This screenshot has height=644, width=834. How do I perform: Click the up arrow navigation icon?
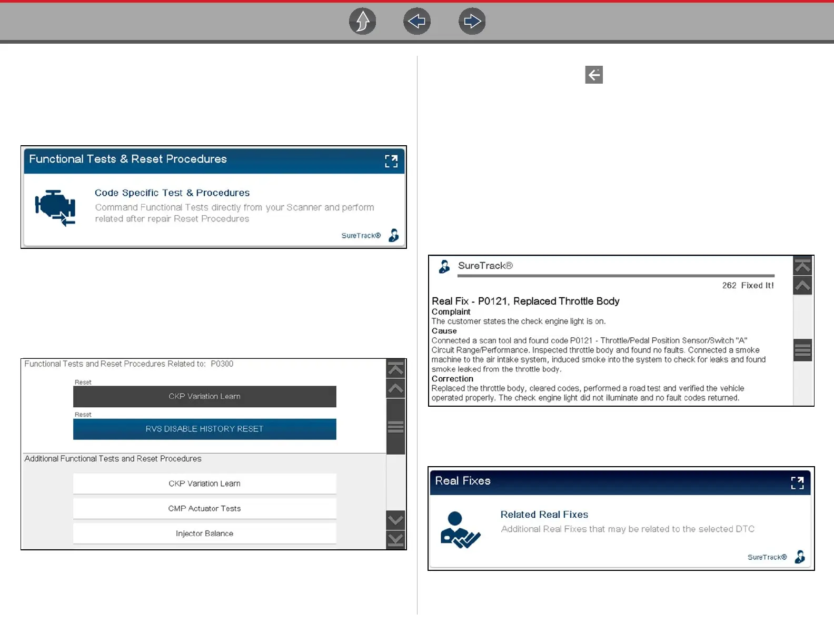pos(363,22)
